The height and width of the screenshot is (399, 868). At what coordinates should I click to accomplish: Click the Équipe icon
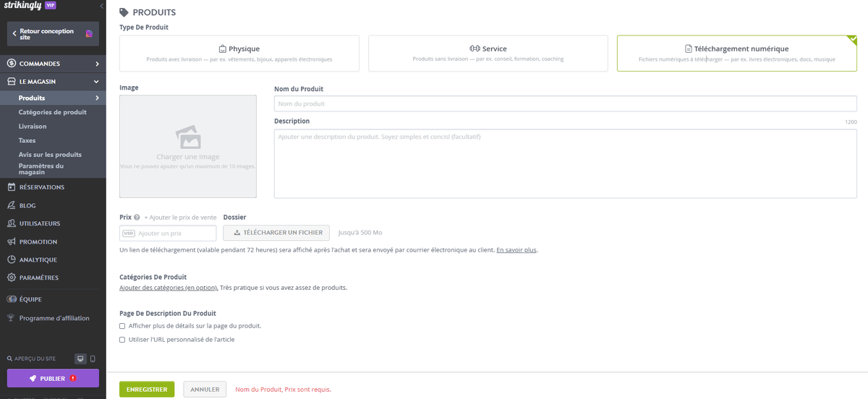pos(12,299)
